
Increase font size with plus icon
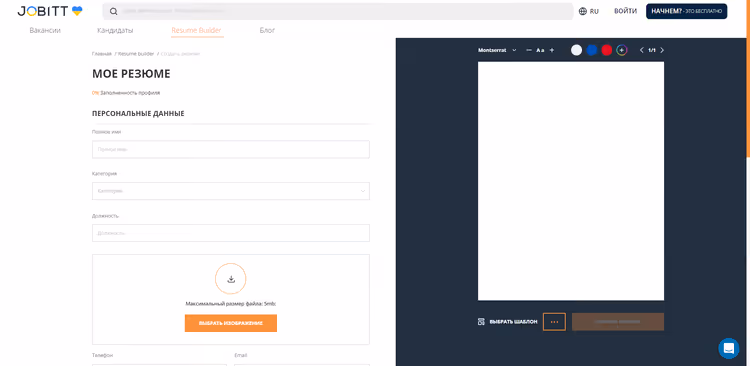click(551, 50)
